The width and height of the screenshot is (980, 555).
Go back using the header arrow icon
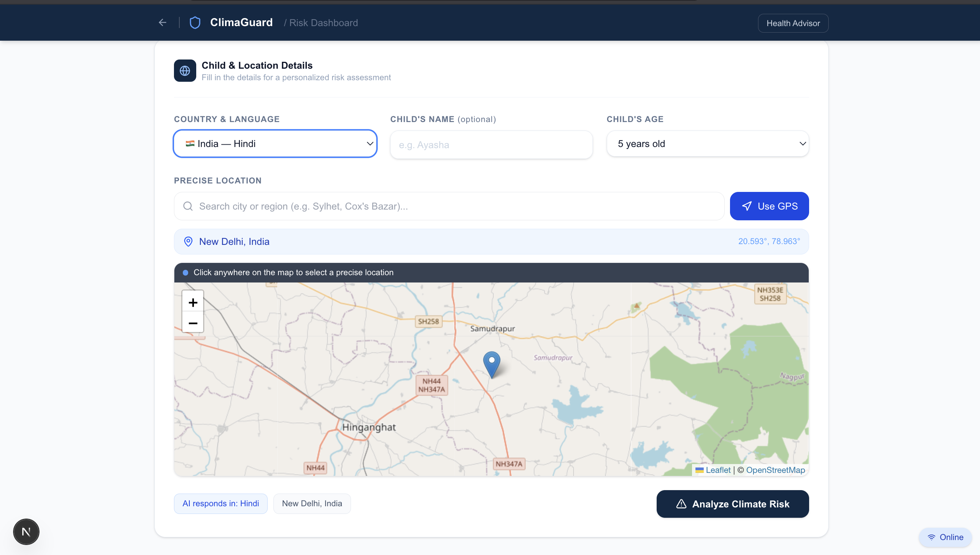[x=162, y=23]
